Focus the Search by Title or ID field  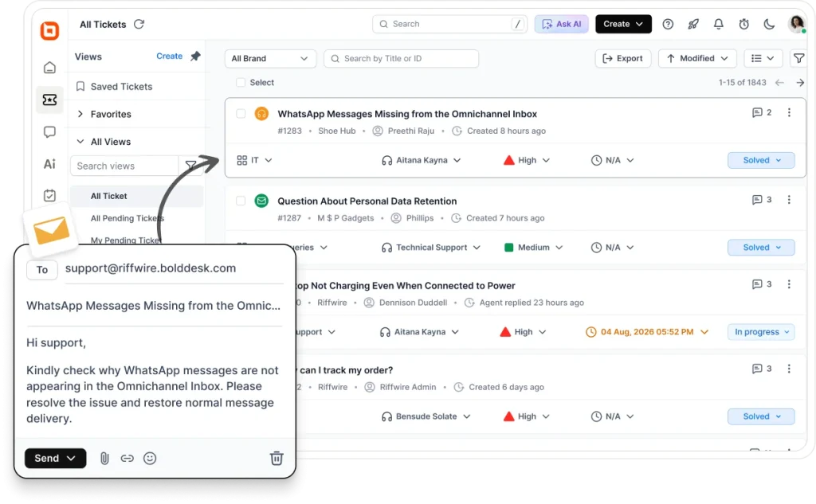click(x=401, y=58)
